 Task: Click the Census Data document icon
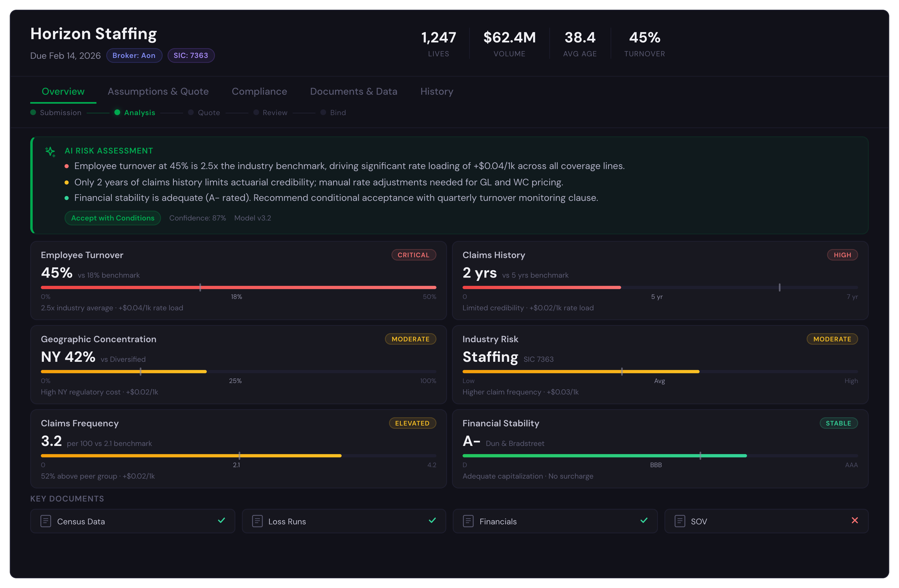46,521
